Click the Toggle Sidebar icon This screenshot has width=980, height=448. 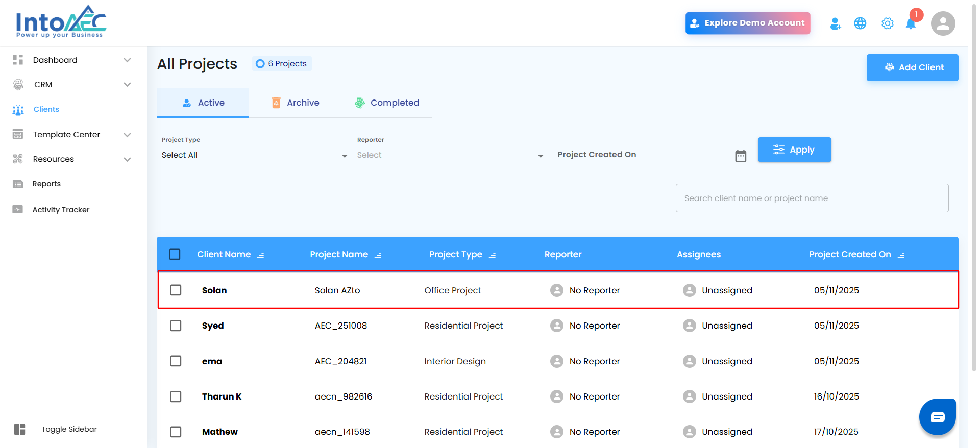point(20,429)
